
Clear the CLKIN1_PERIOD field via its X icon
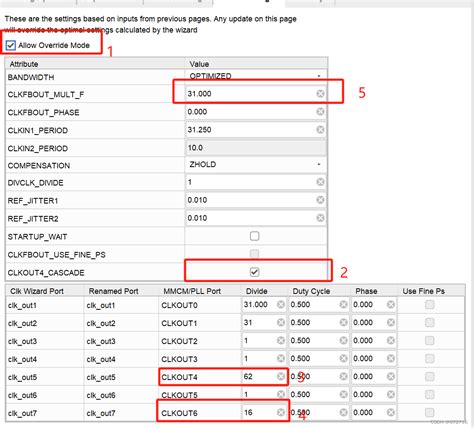320,129
